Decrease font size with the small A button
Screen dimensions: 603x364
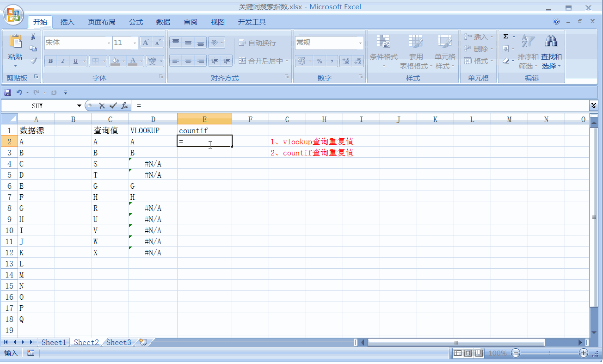pos(158,43)
